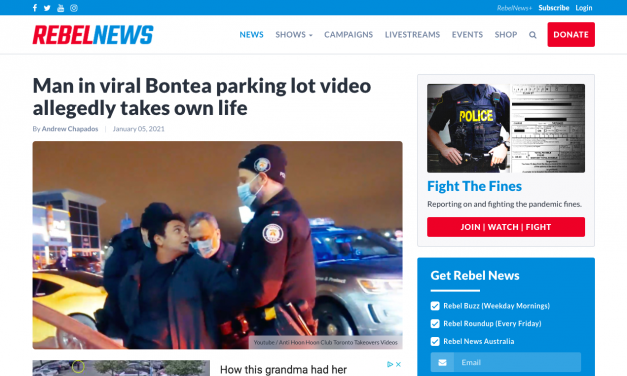The width and height of the screenshot is (627, 376).
Task: Uncheck Rebel Roundup (Every Friday) checkbox
Action: click(435, 324)
